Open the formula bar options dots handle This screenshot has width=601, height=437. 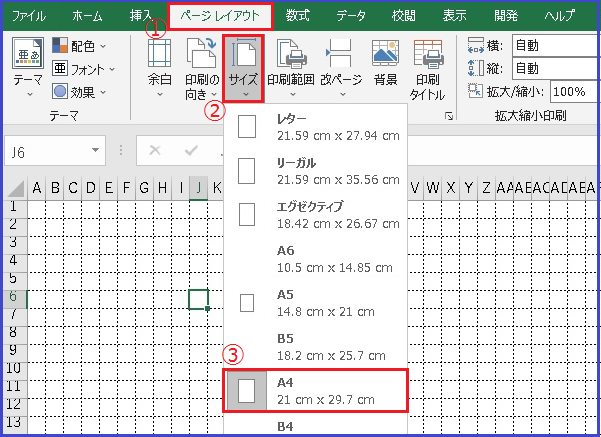121,150
